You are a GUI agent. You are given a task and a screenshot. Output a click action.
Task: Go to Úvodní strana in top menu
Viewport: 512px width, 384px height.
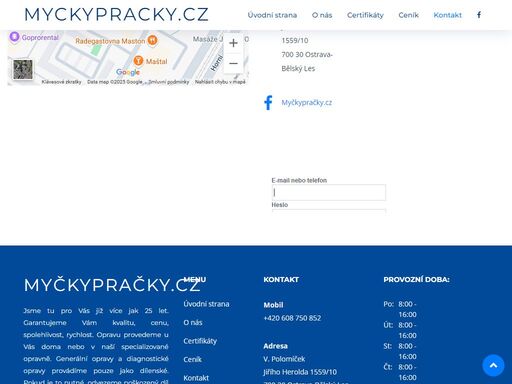(x=272, y=15)
